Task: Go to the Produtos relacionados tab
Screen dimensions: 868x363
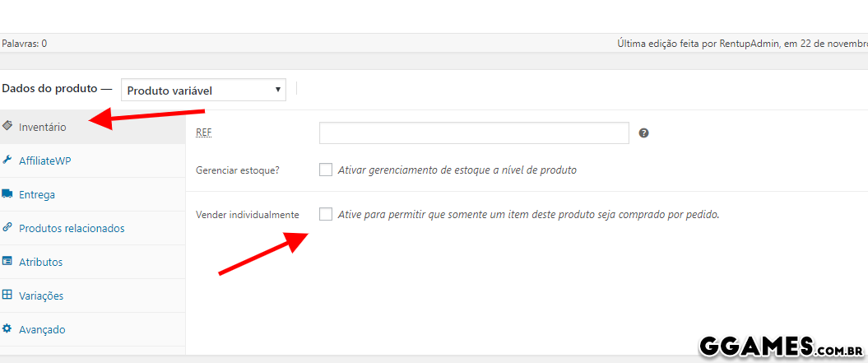Action: click(x=72, y=228)
